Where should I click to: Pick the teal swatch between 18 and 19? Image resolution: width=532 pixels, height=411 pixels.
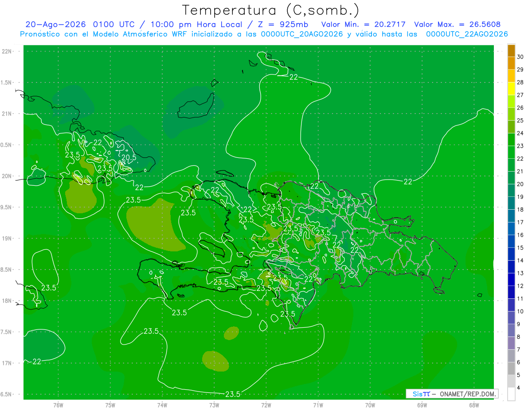pos(511,204)
